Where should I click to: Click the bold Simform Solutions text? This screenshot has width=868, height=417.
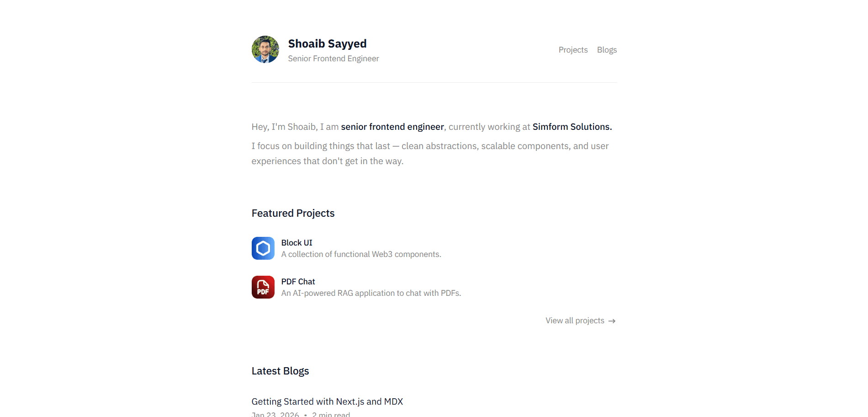571,127
